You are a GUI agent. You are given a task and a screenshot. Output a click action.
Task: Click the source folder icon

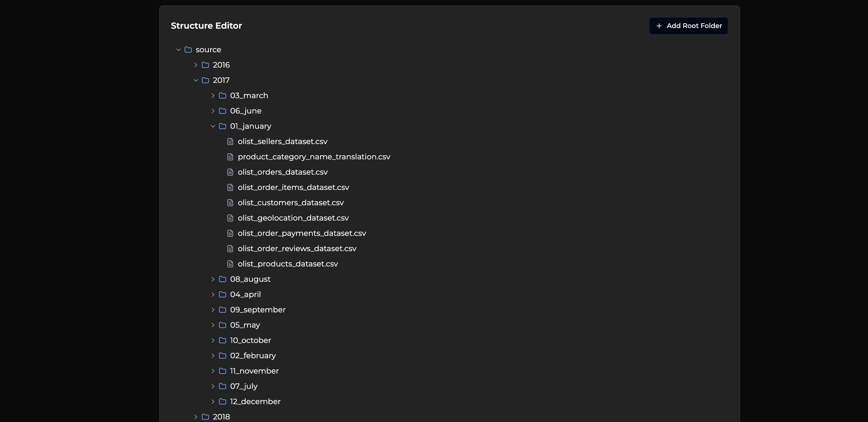coord(188,50)
